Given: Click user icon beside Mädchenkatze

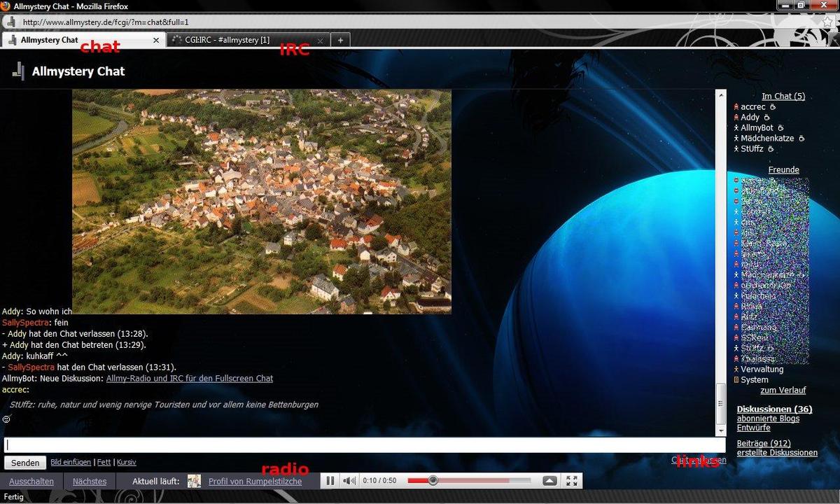Looking at the screenshot, I should pyautogui.click(x=736, y=139).
